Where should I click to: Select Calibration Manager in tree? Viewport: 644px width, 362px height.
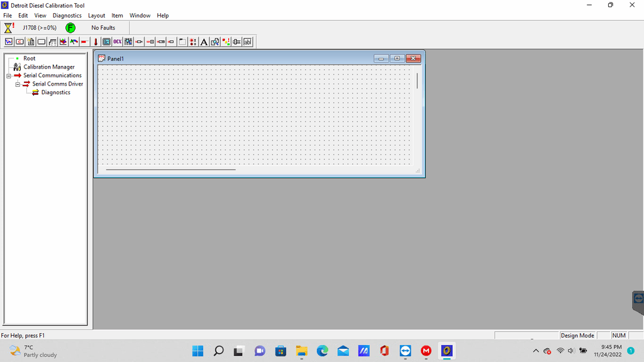[x=49, y=67]
